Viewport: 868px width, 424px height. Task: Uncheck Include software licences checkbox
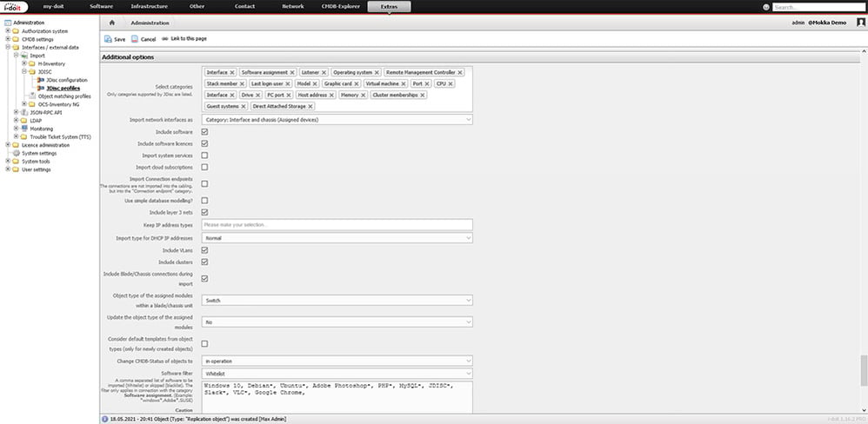click(204, 143)
